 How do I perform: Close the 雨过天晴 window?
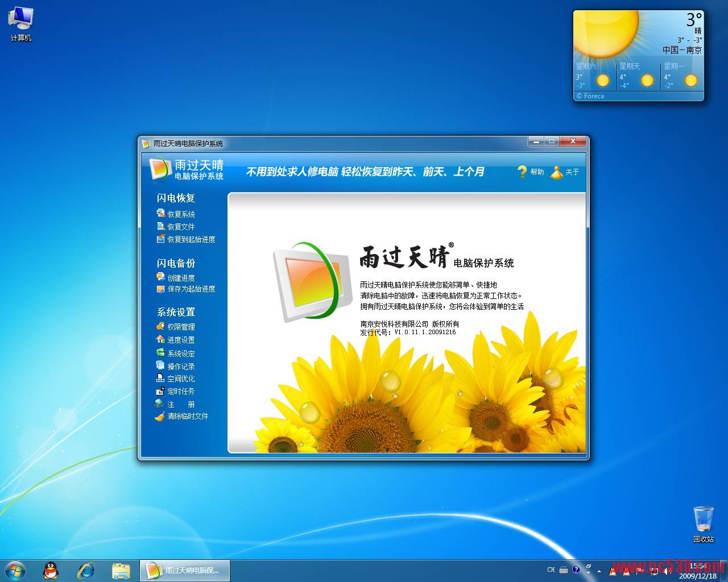pyautogui.click(x=573, y=141)
